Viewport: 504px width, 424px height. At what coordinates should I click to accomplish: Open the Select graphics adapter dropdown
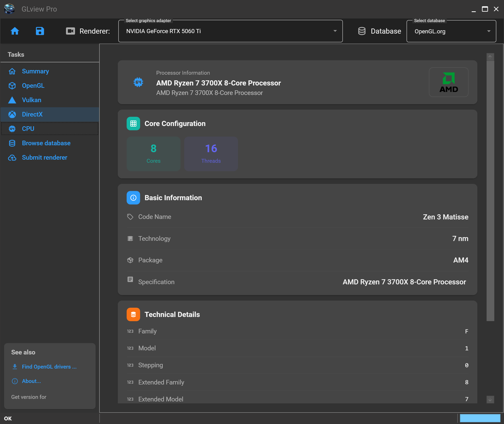tap(230, 31)
